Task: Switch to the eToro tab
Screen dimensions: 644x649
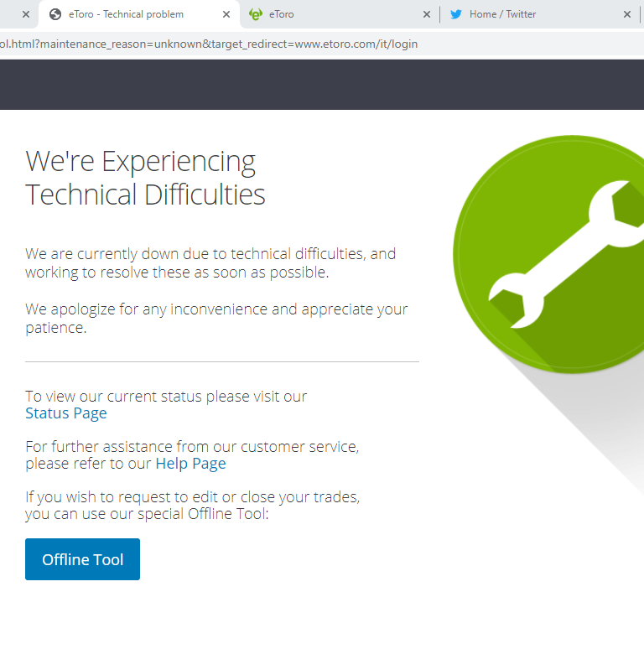Action: pos(340,14)
